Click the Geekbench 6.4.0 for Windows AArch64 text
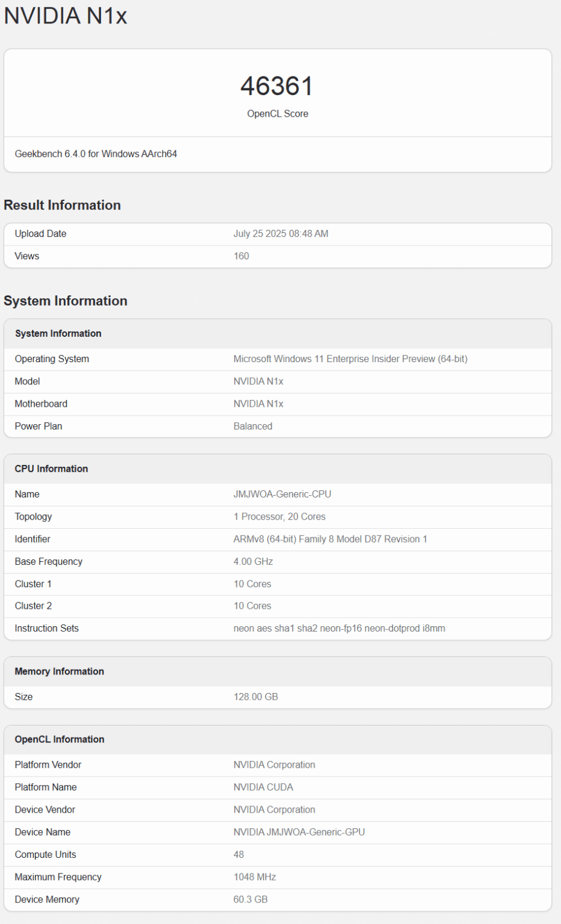This screenshot has height=924, width=561. (96, 154)
